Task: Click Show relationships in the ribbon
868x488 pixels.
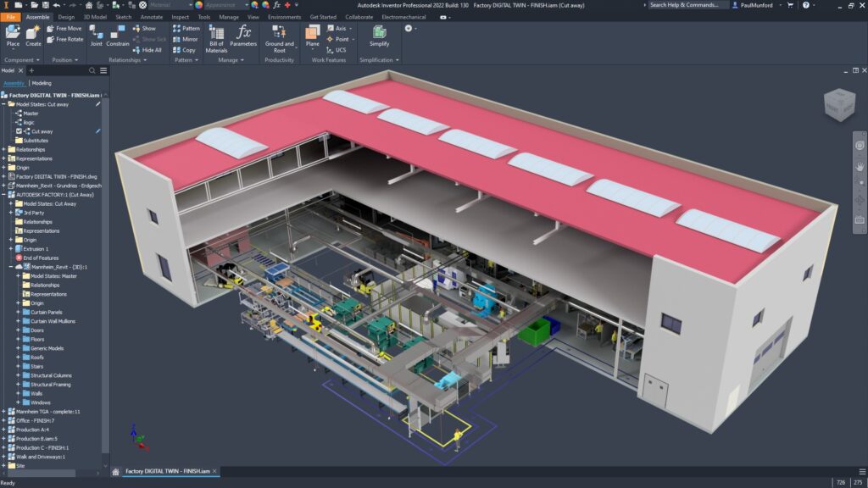Action: [143, 28]
